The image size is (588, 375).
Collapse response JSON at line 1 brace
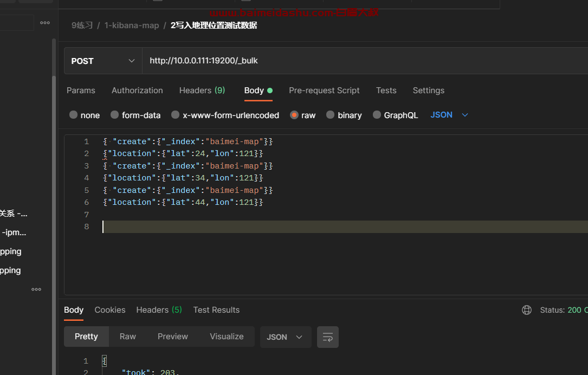(x=104, y=361)
